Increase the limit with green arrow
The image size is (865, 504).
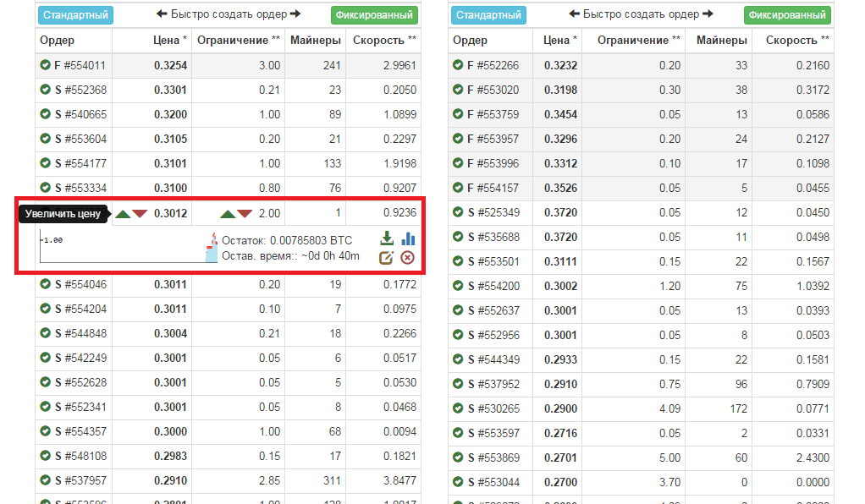tap(228, 214)
